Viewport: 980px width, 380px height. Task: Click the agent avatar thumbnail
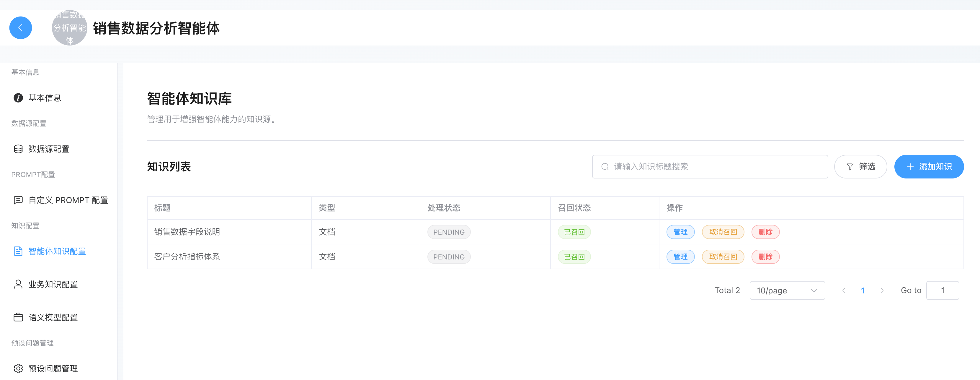tap(69, 28)
